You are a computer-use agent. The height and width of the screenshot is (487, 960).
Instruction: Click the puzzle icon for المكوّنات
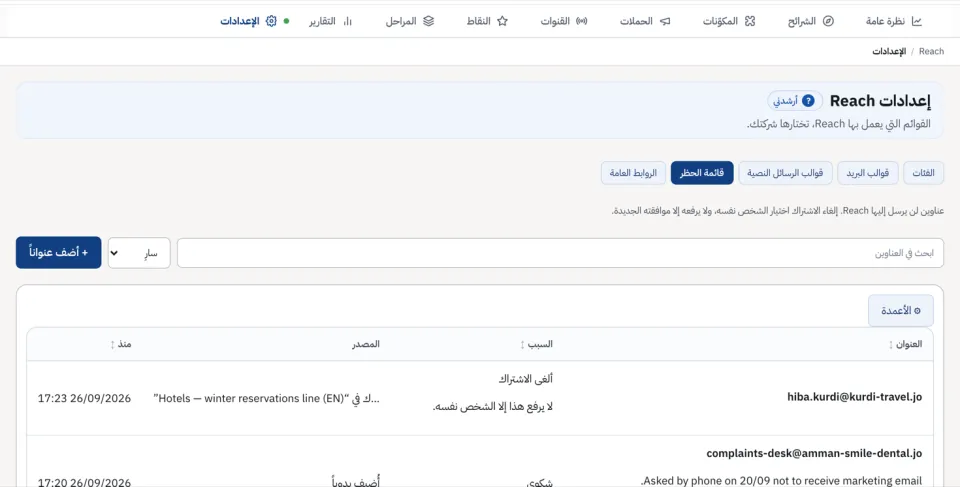[750, 21]
